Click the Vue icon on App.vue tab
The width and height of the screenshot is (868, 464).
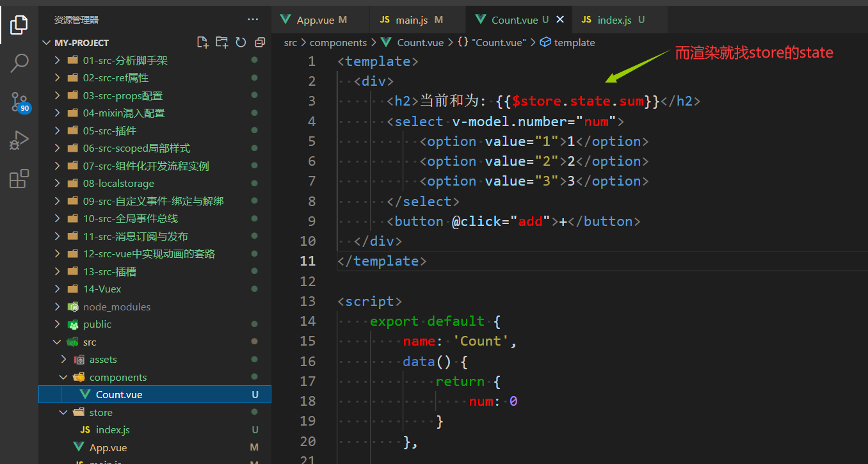[286, 20]
